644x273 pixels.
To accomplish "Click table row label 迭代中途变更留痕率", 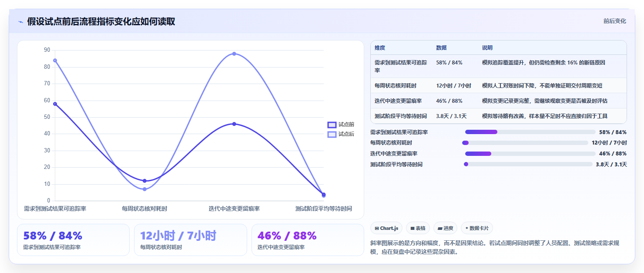I will tap(398, 101).
